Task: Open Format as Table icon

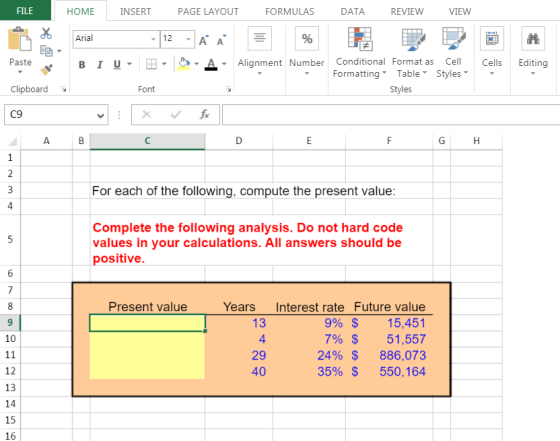Action: pyautogui.click(x=413, y=38)
